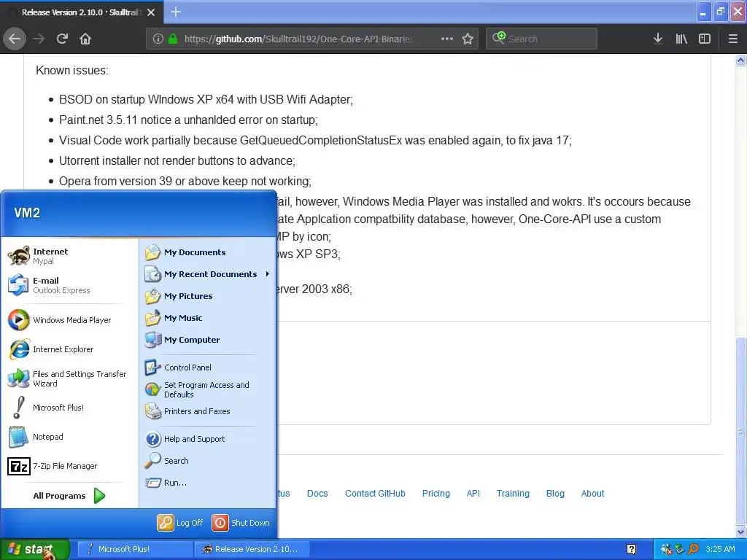Viewport: 747px width, 560px height.
Task: Expand My Recent Documents submenu arrow
Action: tap(268, 274)
